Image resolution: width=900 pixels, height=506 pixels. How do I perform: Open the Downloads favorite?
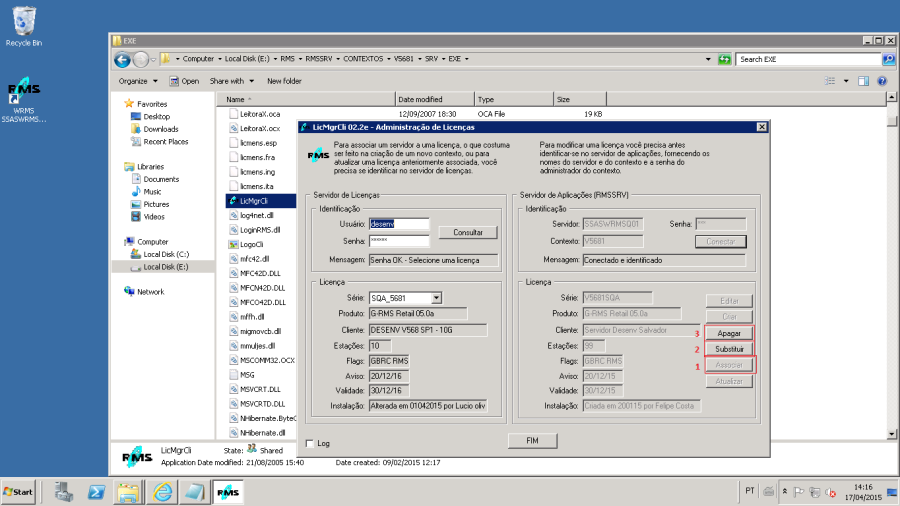pos(161,129)
